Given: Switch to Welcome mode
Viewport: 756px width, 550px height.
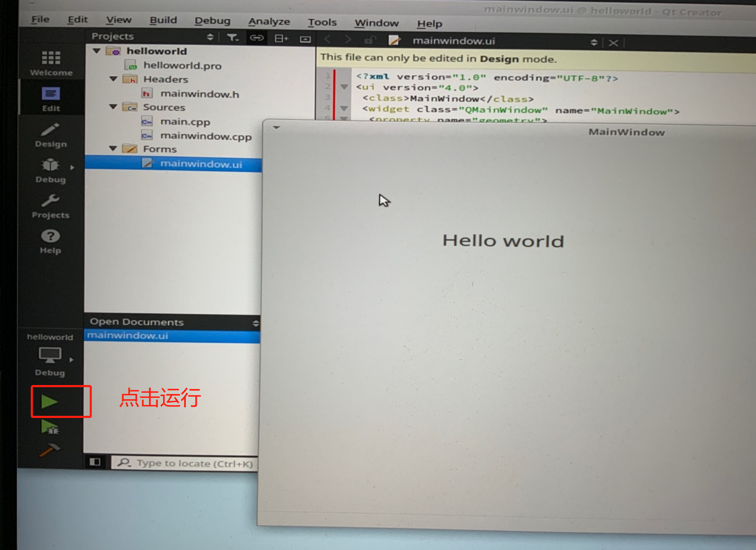Looking at the screenshot, I should click(x=51, y=63).
